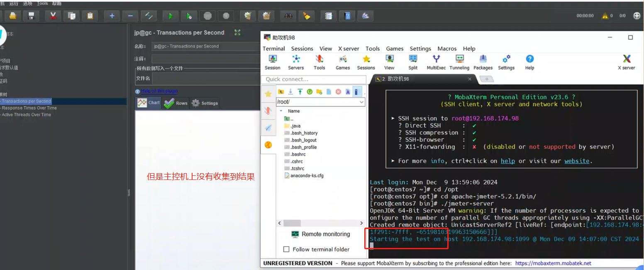Split the MobaXterm terminal view

point(413,62)
